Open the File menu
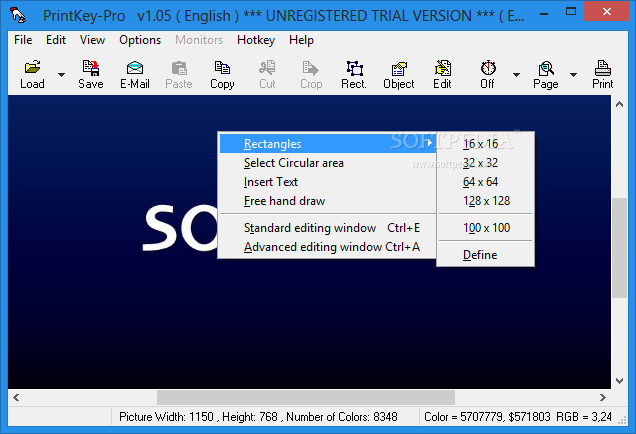The height and width of the screenshot is (434, 636). pos(23,40)
